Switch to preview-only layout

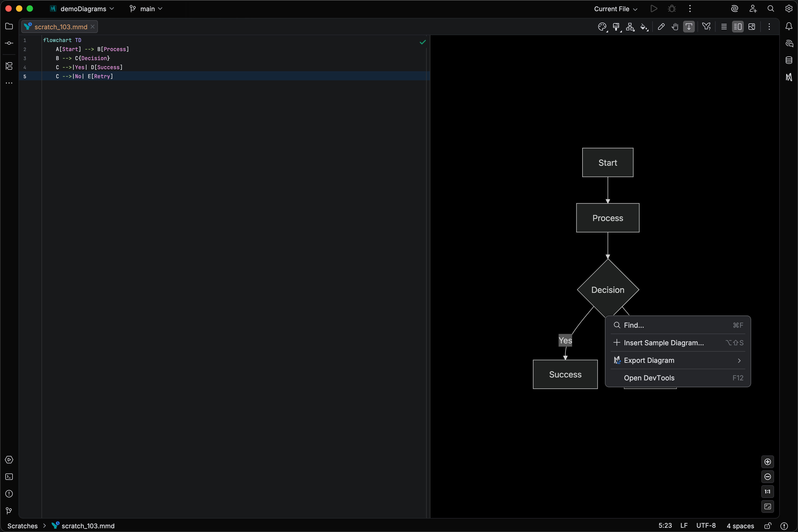(x=751, y=26)
